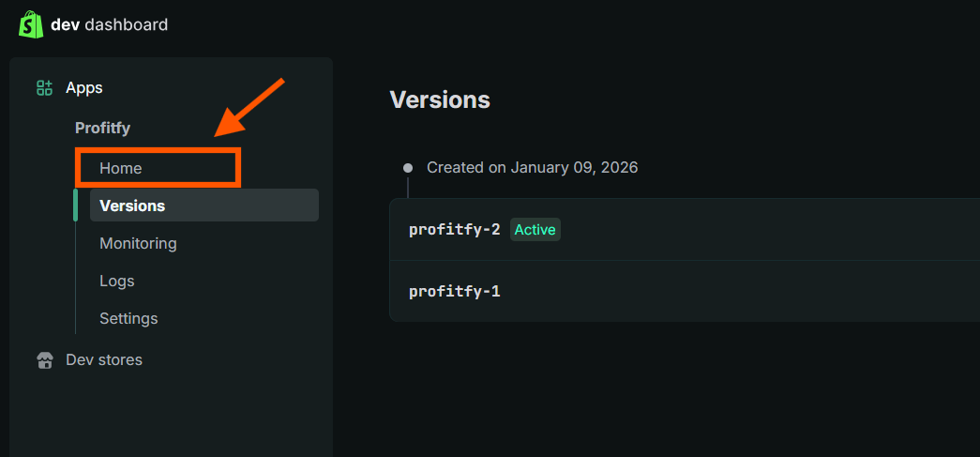Open the Apps section label
The image size is (980, 457).
coord(84,88)
